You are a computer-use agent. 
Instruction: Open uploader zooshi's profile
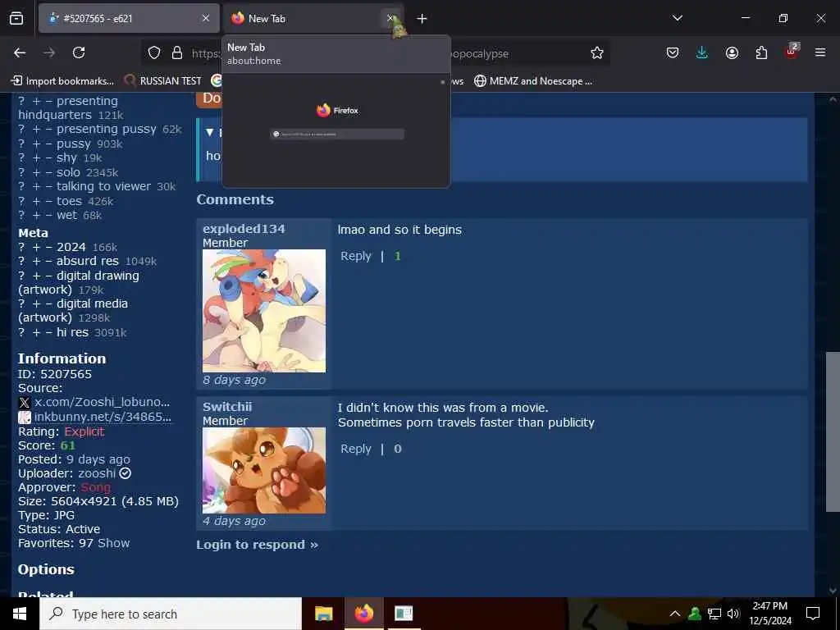pyautogui.click(x=97, y=473)
